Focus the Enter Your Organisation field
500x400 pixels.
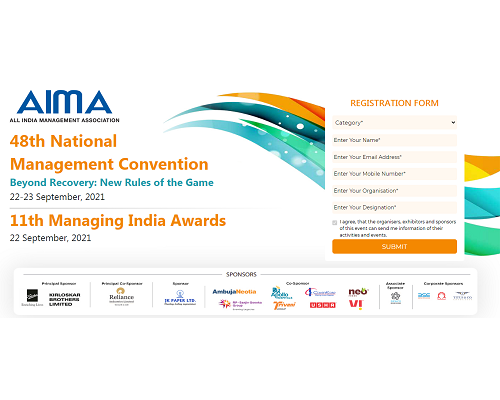pos(394,191)
